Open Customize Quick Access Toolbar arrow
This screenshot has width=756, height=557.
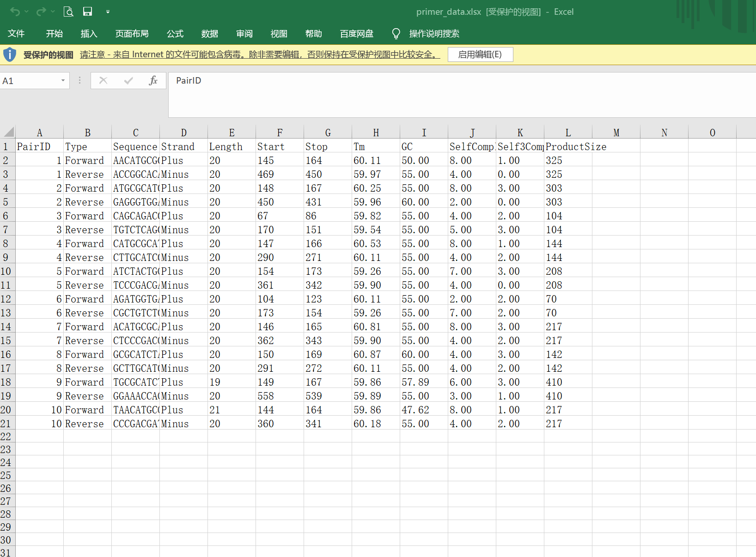point(108,12)
